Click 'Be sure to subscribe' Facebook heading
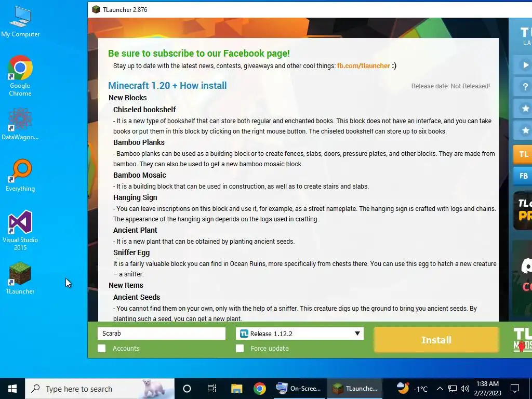Image resolution: width=532 pixels, height=399 pixels. 199,54
